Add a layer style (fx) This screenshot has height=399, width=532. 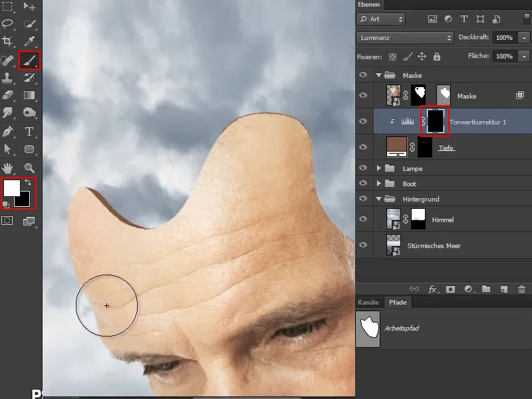433,289
